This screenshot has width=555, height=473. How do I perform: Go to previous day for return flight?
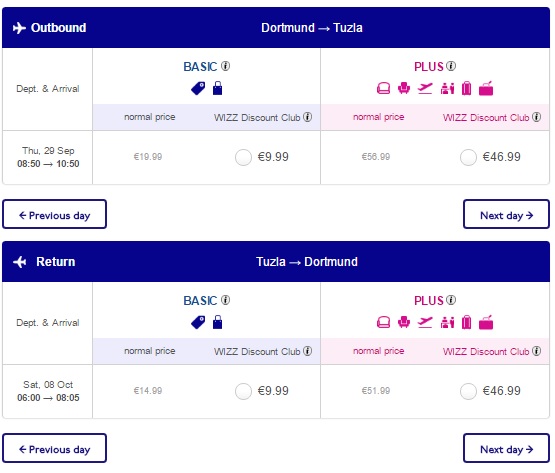[x=55, y=448]
